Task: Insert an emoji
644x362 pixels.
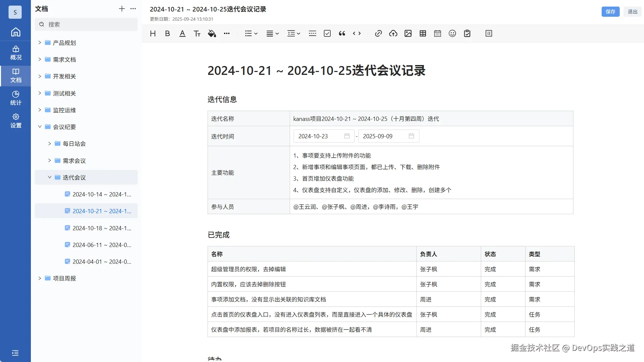Action: click(452, 33)
